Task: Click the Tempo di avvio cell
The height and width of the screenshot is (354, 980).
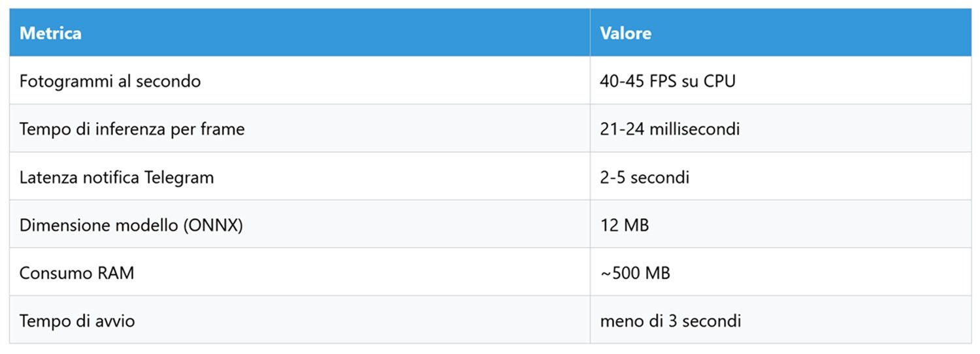Action: [300, 320]
